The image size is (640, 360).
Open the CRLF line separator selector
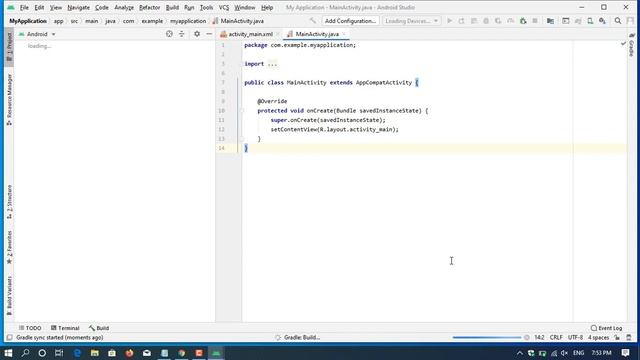[x=556, y=338]
